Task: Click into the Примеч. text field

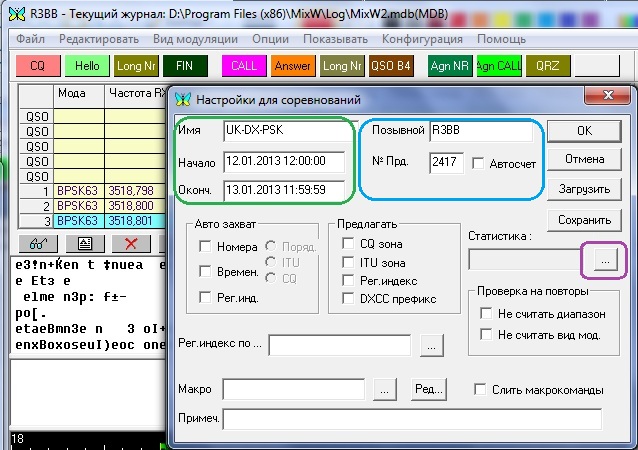Action: point(411,418)
